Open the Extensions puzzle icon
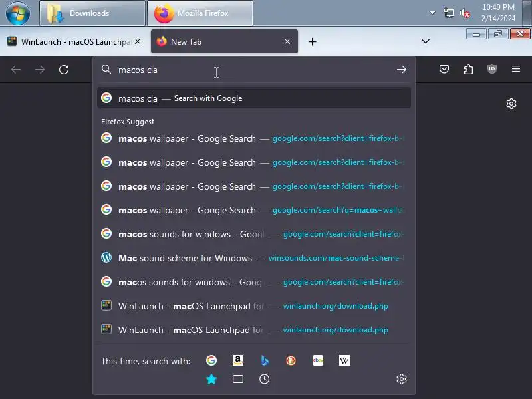The image size is (532, 399). pos(468,70)
